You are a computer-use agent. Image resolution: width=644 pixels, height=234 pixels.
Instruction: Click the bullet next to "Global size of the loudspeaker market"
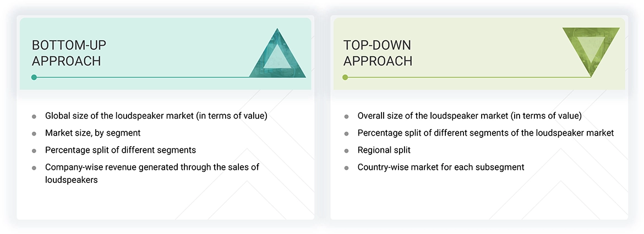pyautogui.click(x=34, y=116)
